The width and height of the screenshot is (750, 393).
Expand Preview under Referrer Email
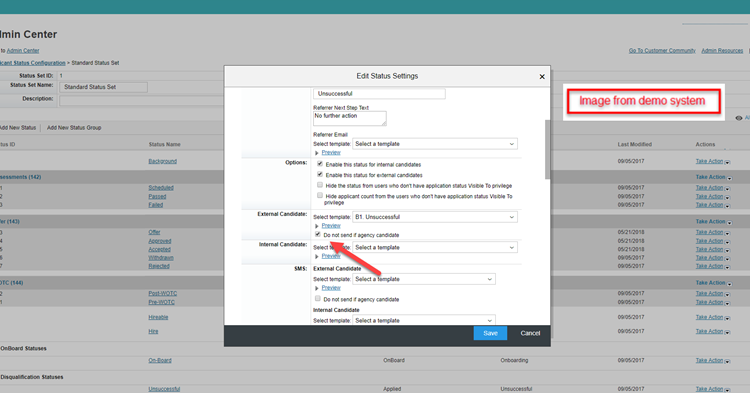click(331, 153)
